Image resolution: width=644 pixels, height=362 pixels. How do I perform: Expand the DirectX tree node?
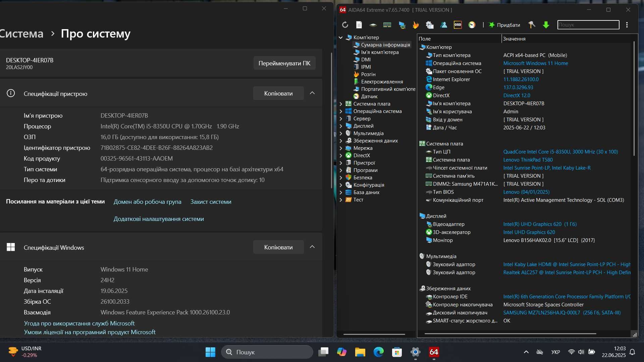click(x=341, y=156)
